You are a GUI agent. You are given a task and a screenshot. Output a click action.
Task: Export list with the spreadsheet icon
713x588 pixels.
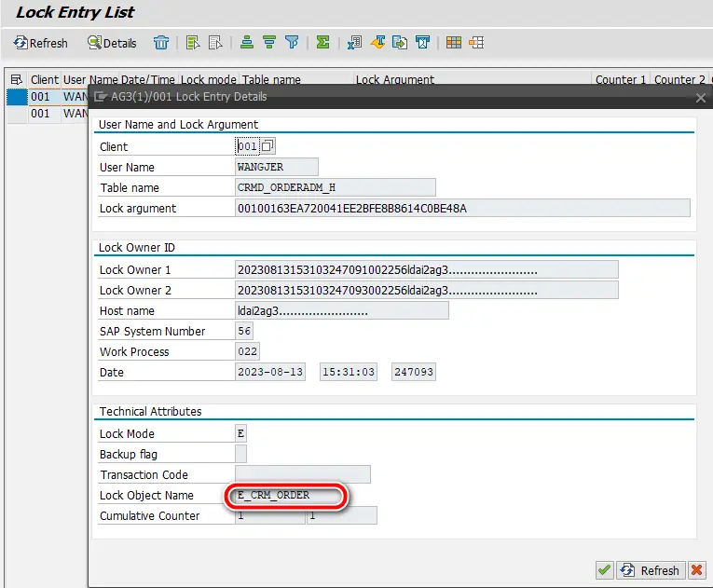pos(354,42)
